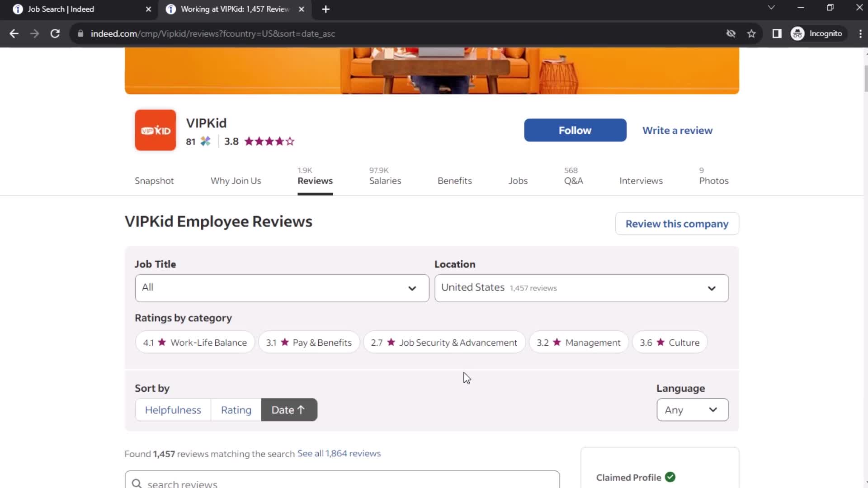Click the blue Follow button
This screenshot has height=488, width=868.
coord(575,130)
